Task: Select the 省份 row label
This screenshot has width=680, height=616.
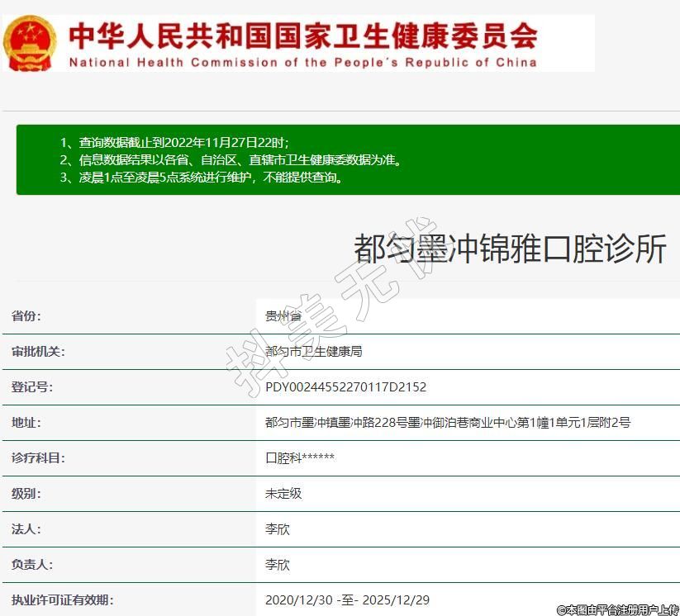Action: point(26,316)
